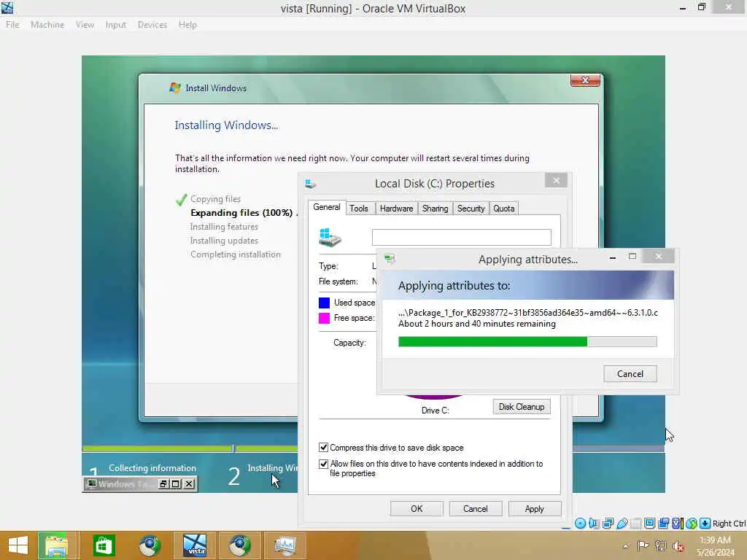Show hidden tray icons arrow
747x560 pixels.
pos(625,545)
